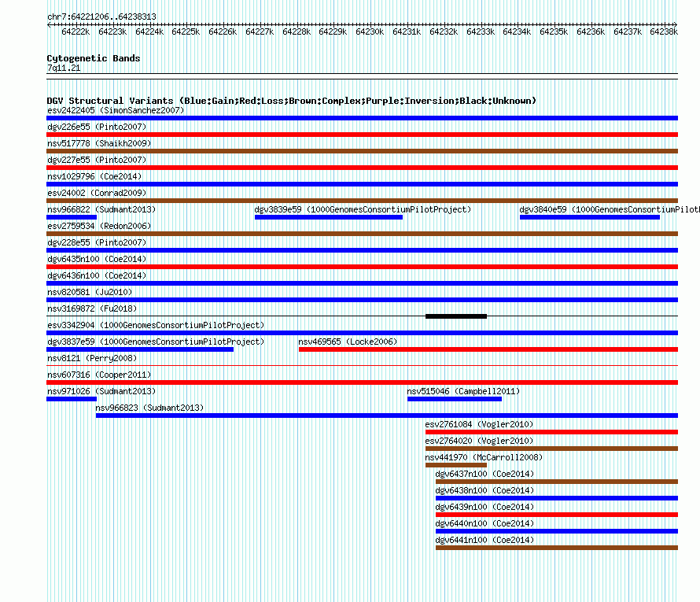Click the blue bar under nsv515046
The image size is (700, 602).
455,399
